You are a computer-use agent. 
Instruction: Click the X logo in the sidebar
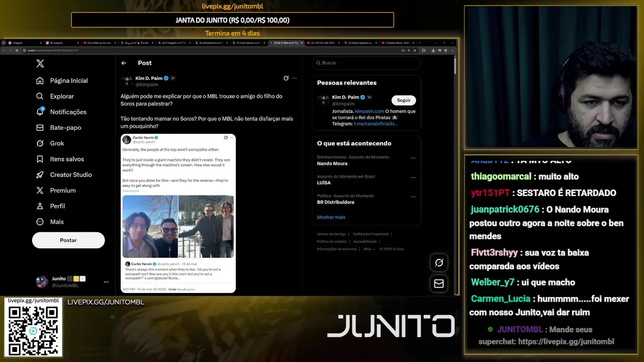click(x=40, y=63)
